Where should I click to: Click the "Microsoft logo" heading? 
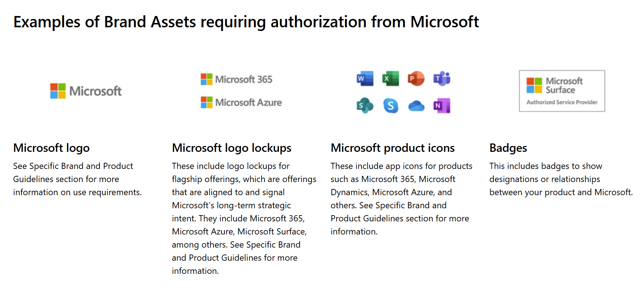click(51, 148)
